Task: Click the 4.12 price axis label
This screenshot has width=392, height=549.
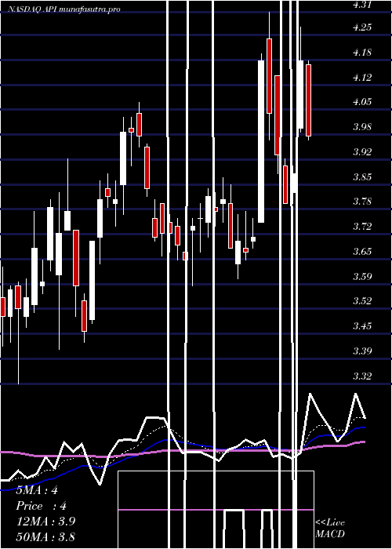Action: pyautogui.click(x=363, y=77)
